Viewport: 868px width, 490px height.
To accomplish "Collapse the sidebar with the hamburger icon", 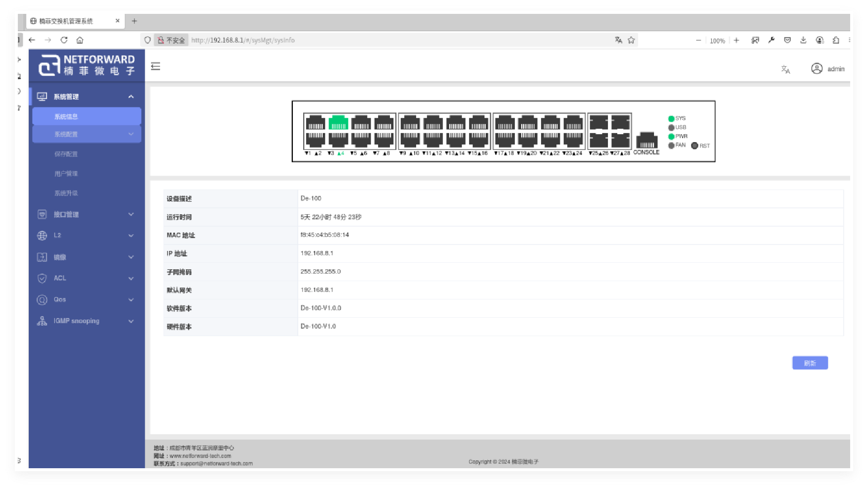I will (x=156, y=66).
